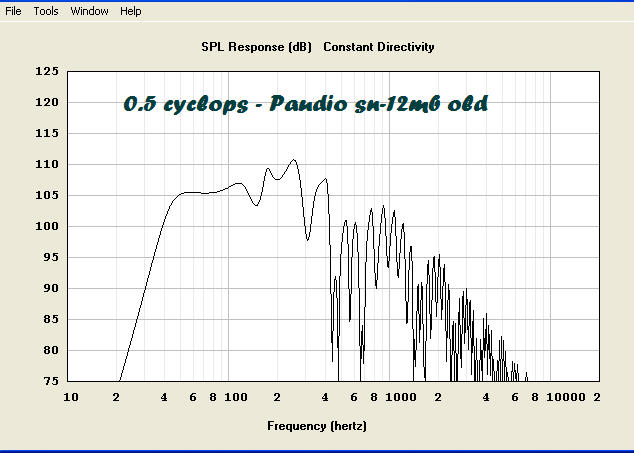Viewport: 634px width, 453px height.
Task: Click the '0.5 cyclops' annotation text
Action: (186, 104)
